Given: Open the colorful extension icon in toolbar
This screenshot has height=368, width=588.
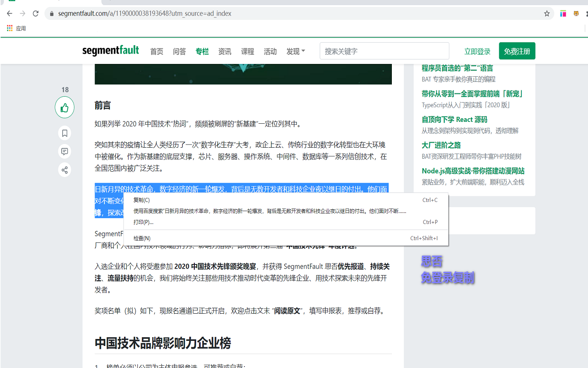Looking at the screenshot, I should (563, 14).
